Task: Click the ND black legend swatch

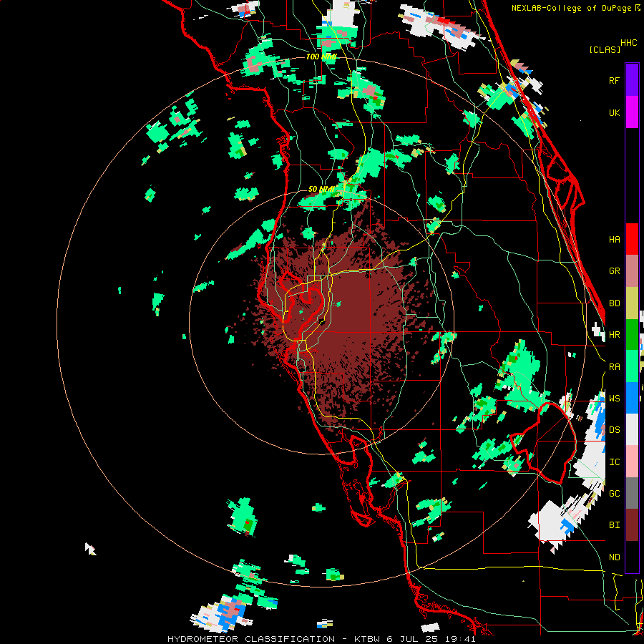Action: 632,557
